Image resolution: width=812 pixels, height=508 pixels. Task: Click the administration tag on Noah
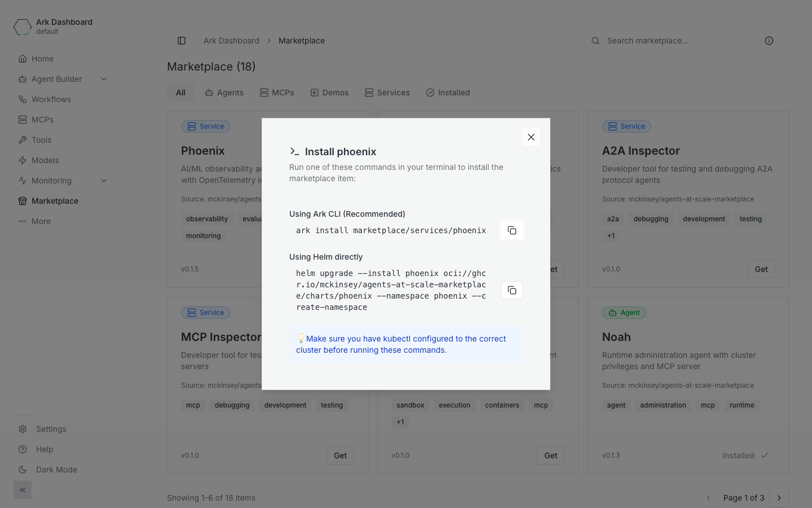click(663, 405)
